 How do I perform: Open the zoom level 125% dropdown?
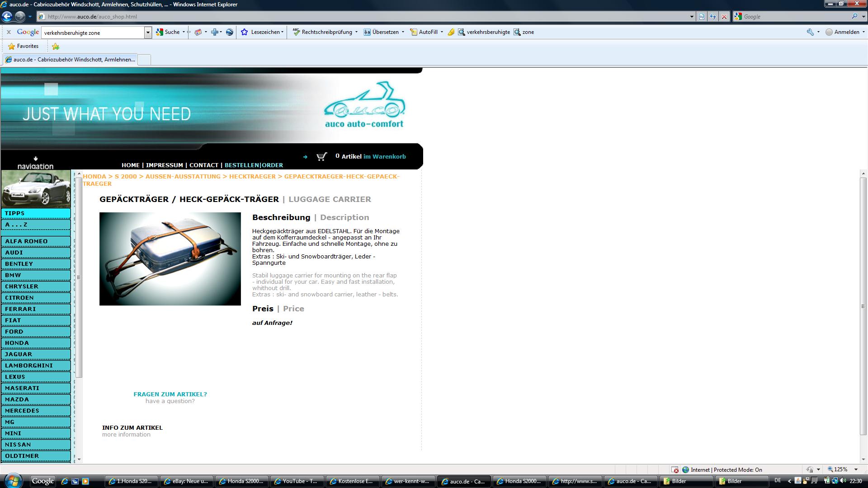point(856,469)
